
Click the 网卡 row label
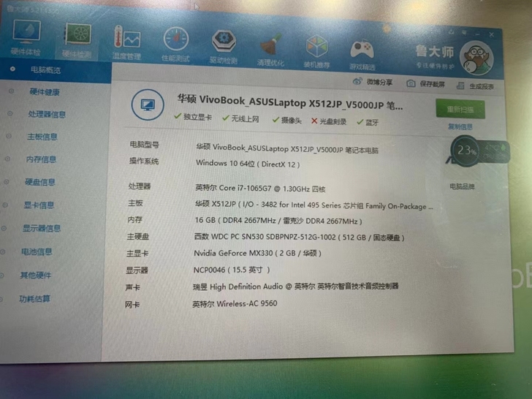point(132,305)
